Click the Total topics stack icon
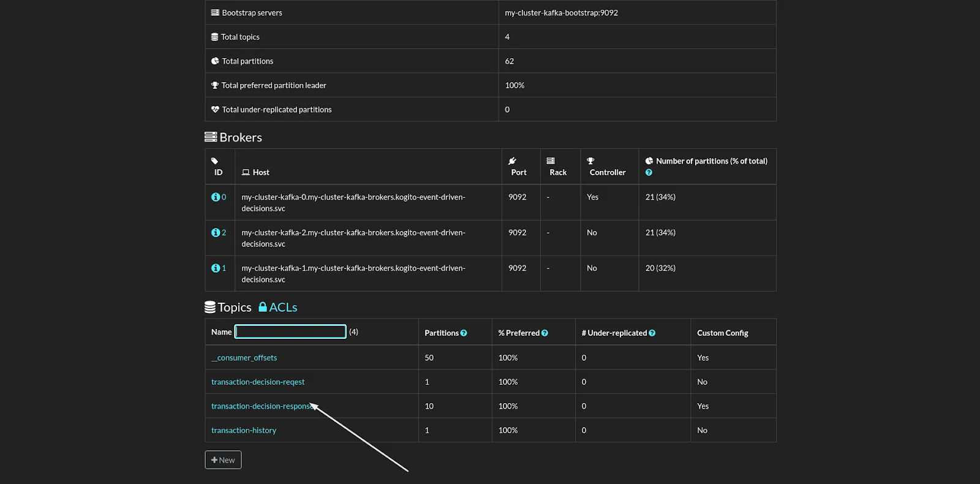Viewport: 980px width, 484px height. (215, 37)
